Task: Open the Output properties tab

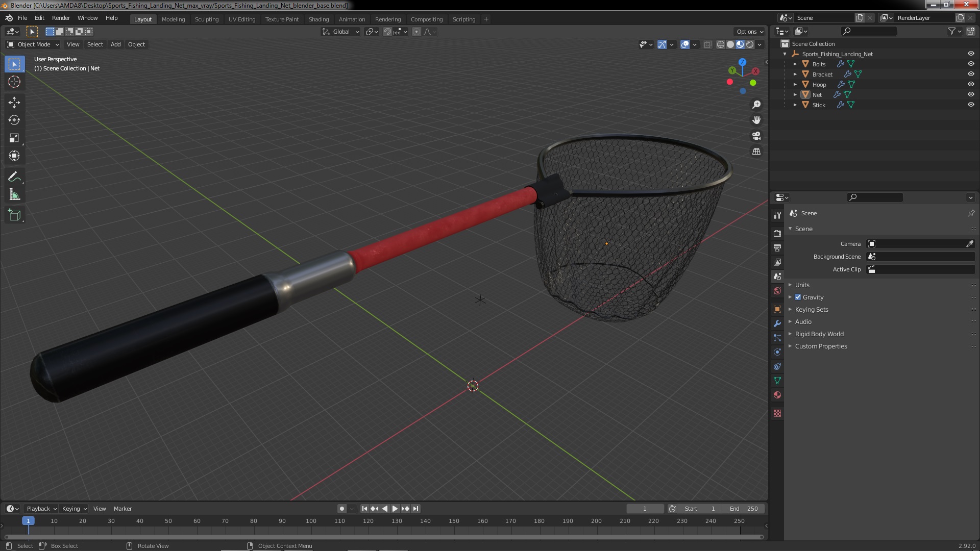Action: coord(777,247)
